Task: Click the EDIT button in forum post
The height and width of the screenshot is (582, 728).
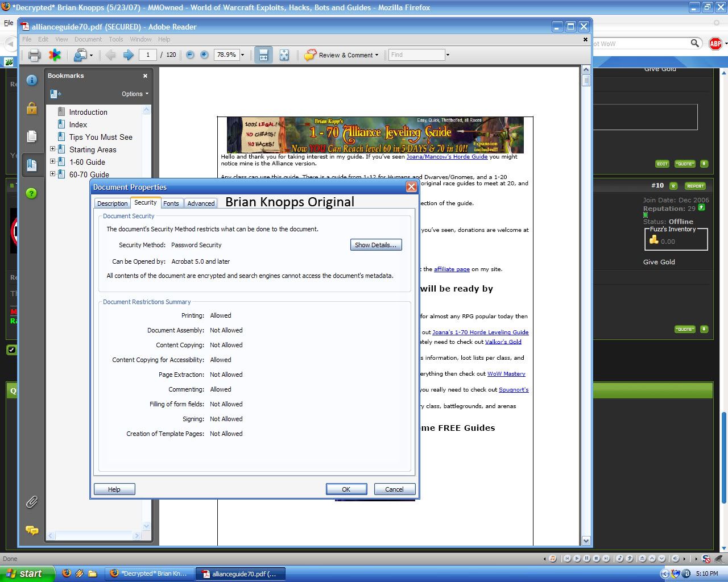Action: pos(662,164)
